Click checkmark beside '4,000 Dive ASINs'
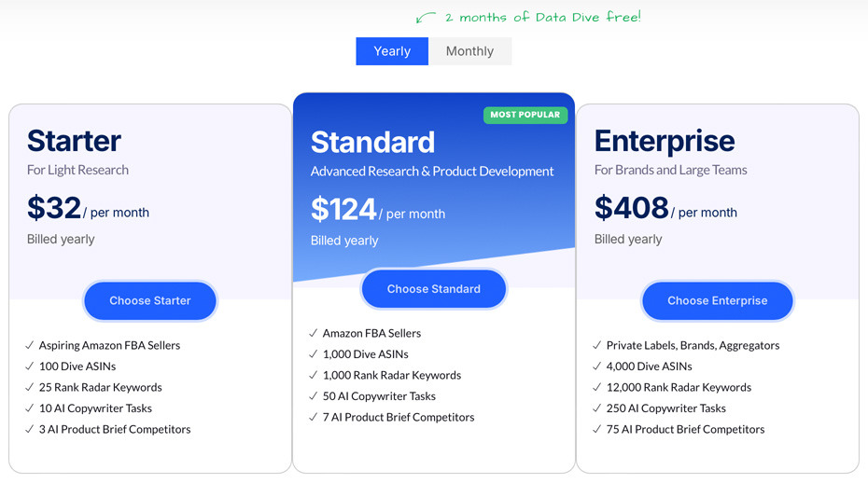Viewport: 868px width, 484px height. 596,366
